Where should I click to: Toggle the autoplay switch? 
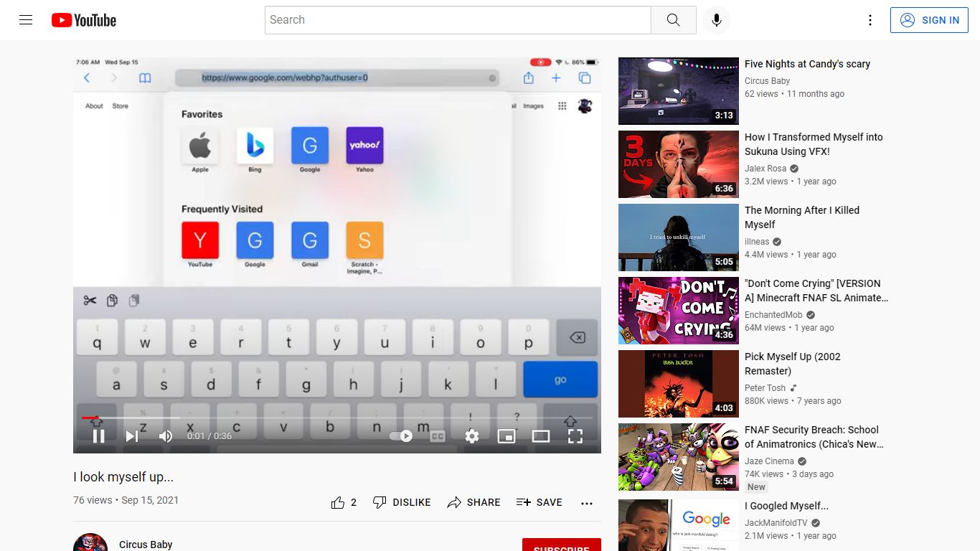(x=401, y=435)
